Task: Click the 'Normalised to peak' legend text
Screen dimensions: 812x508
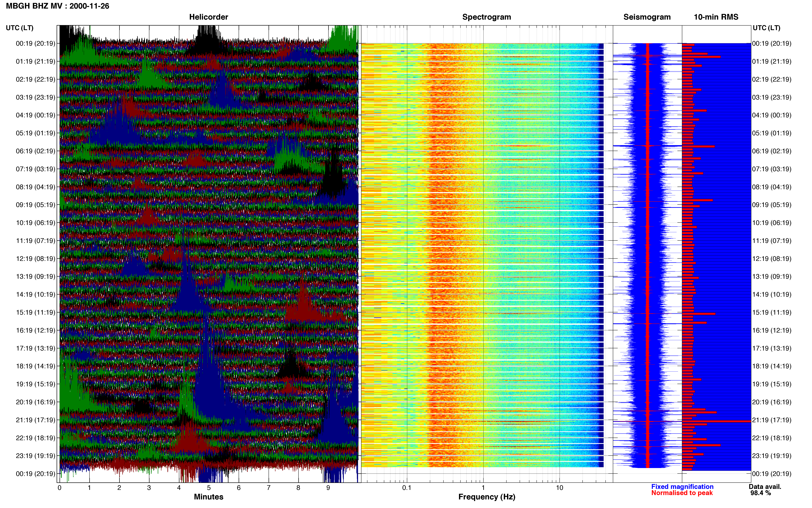Action: [x=682, y=493]
